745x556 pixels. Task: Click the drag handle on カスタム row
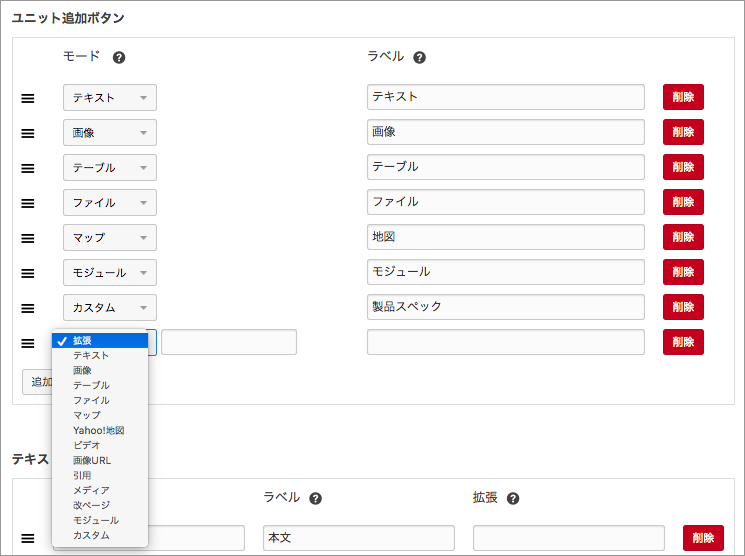click(x=28, y=308)
